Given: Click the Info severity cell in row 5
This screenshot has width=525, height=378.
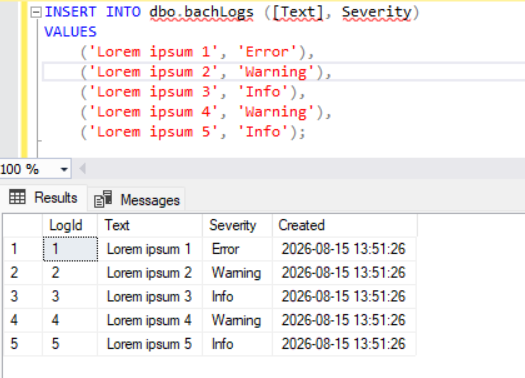Looking at the screenshot, I should (237, 344).
